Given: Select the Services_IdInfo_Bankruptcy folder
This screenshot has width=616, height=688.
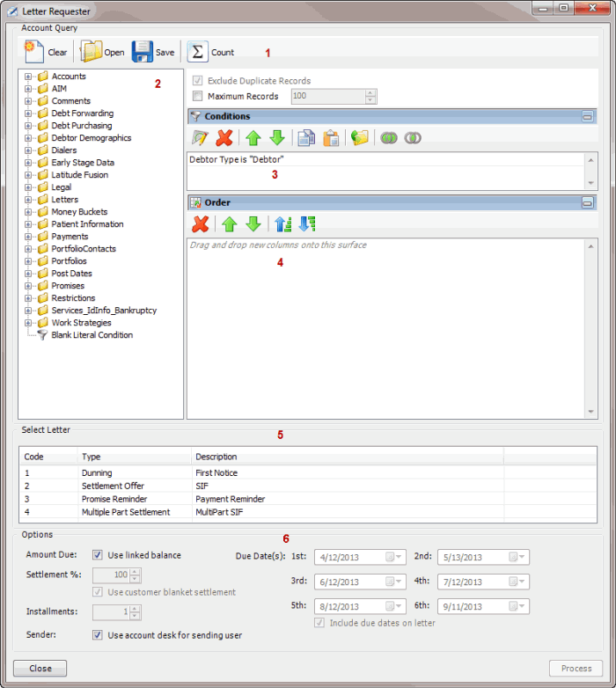Looking at the screenshot, I should pyautogui.click(x=104, y=311).
